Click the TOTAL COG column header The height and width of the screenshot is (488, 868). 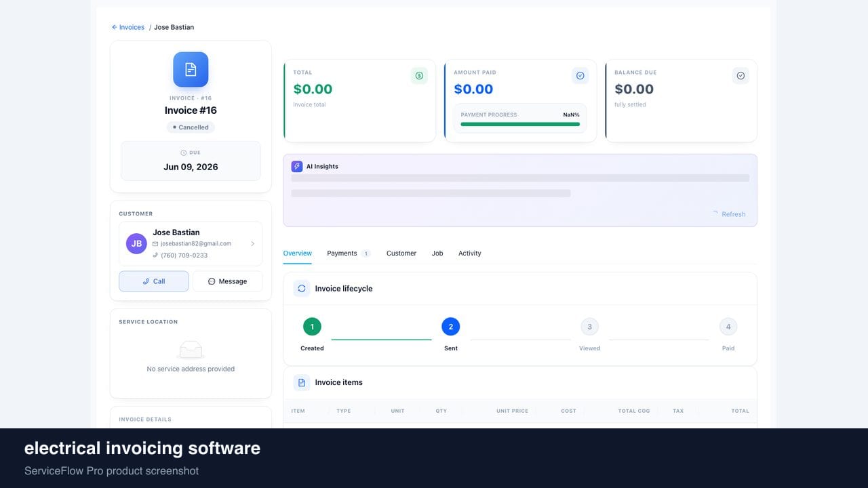click(634, 411)
